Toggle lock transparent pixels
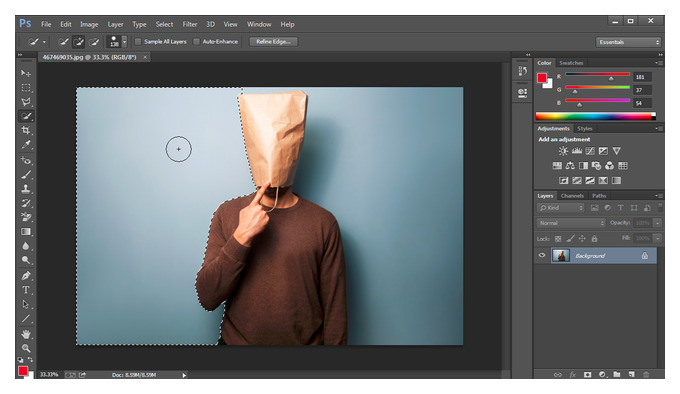 (558, 238)
